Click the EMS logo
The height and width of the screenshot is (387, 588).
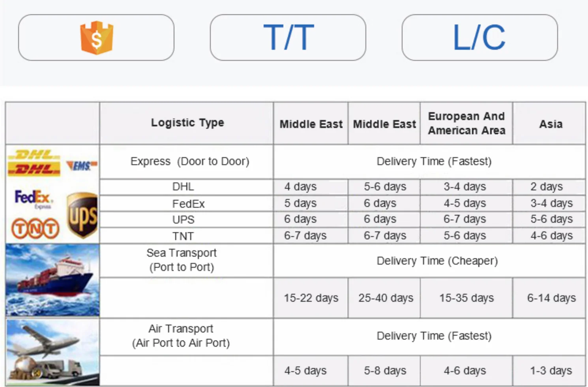[82, 165]
